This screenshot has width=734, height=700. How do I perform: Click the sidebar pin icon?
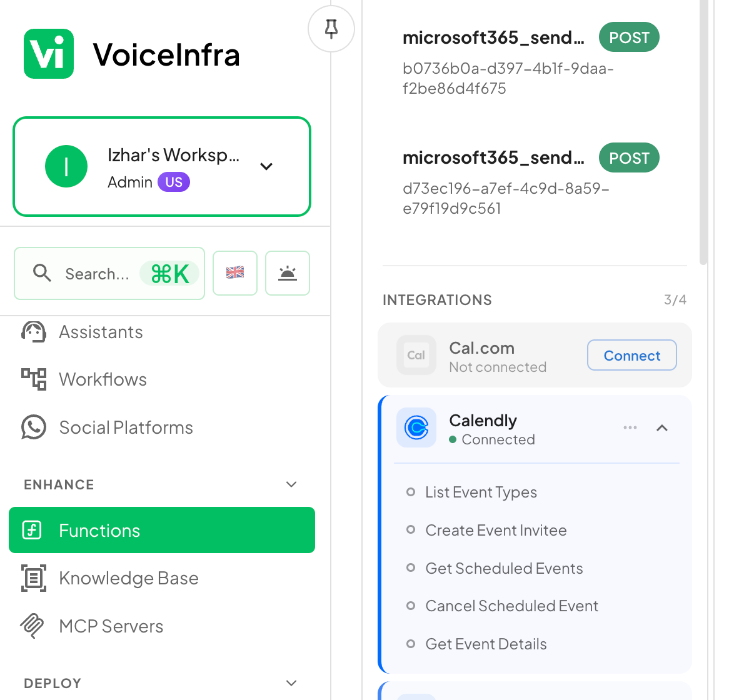tap(331, 29)
